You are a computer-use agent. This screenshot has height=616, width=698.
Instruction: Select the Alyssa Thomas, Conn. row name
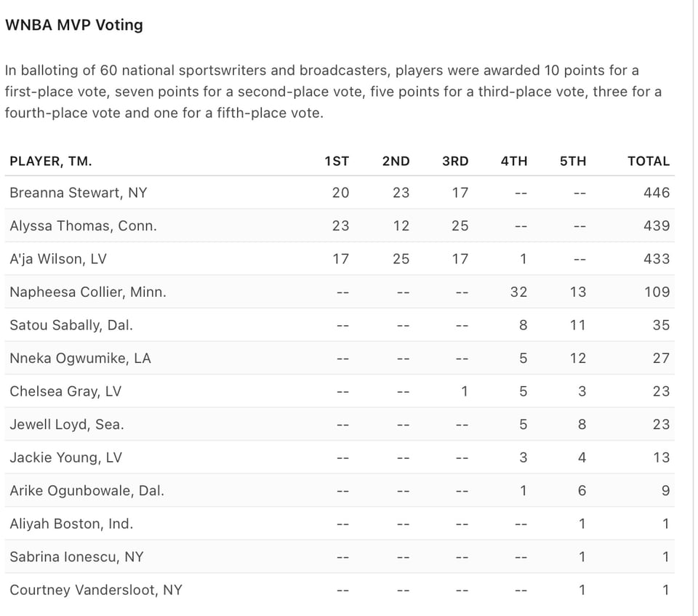pyautogui.click(x=83, y=226)
